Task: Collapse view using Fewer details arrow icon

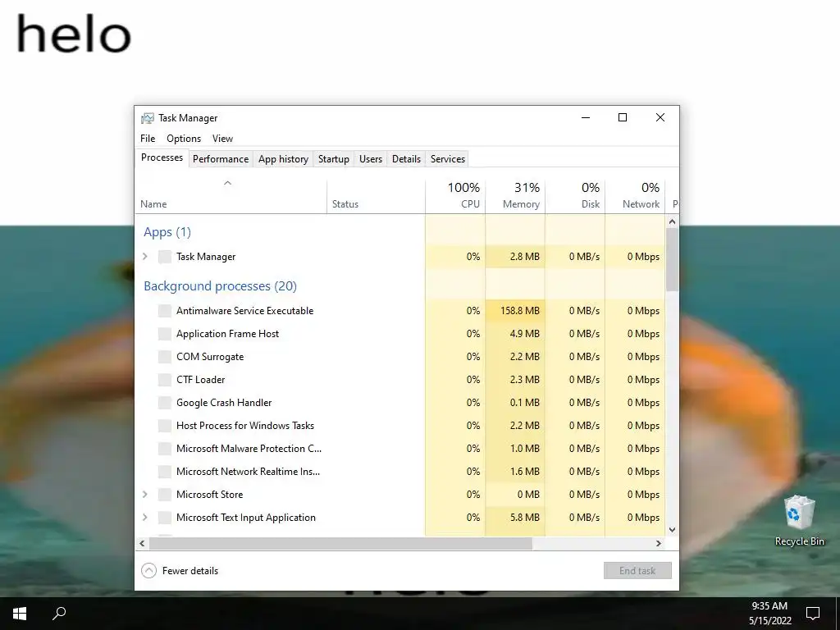Action: tap(148, 571)
